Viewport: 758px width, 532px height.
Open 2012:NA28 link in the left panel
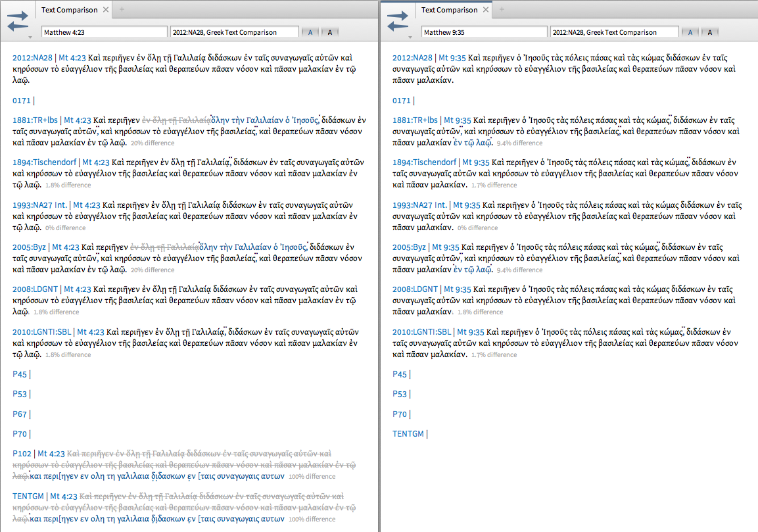[x=32, y=58]
